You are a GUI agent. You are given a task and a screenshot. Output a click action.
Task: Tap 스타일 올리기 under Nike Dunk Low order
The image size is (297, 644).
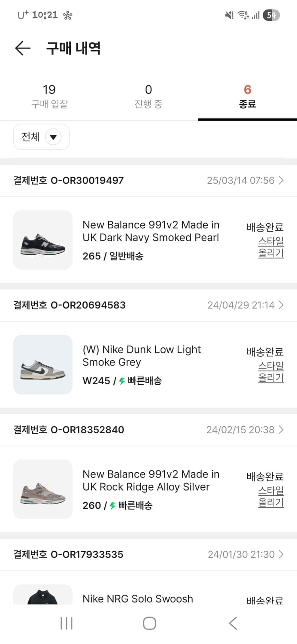click(x=270, y=372)
